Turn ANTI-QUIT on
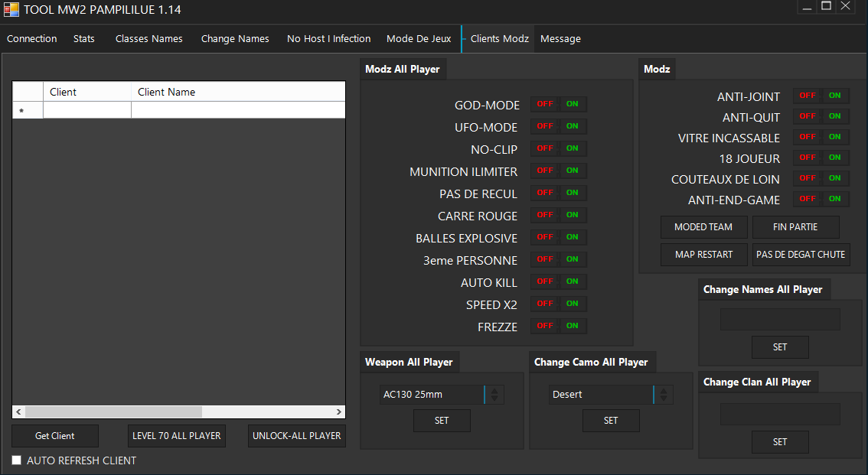Screen dimensions: 868x475 [x=835, y=116]
